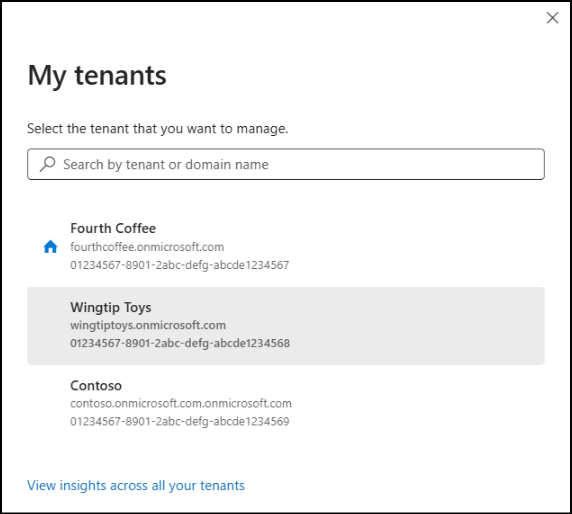Select the Fourth Coffee tenant name

click(x=113, y=228)
